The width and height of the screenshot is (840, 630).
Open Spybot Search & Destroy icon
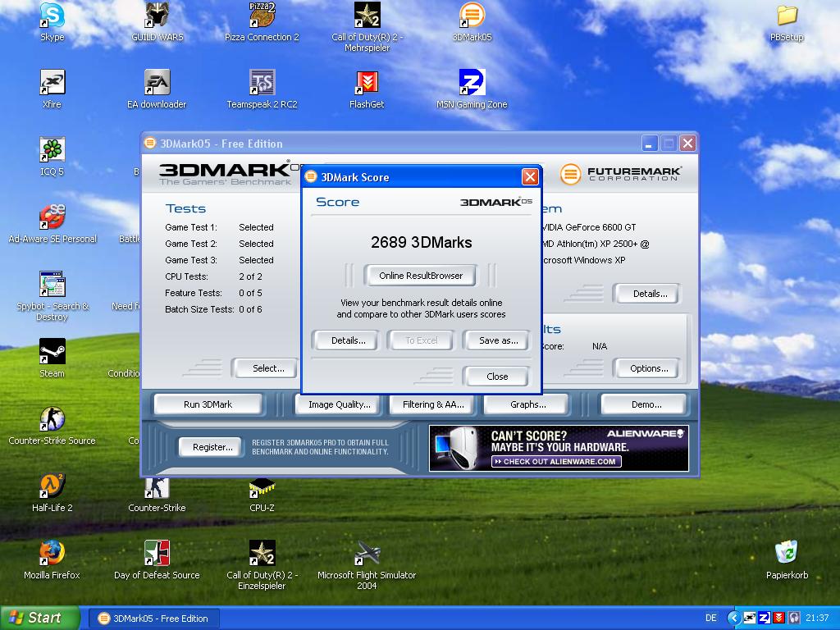52,285
